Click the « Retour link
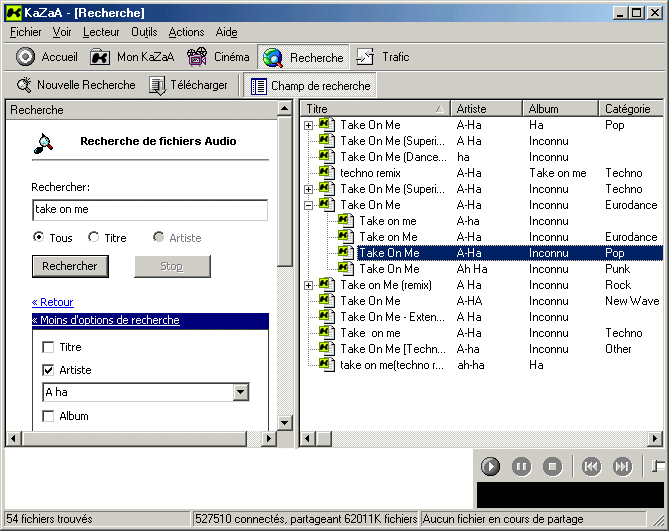 tap(52, 302)
